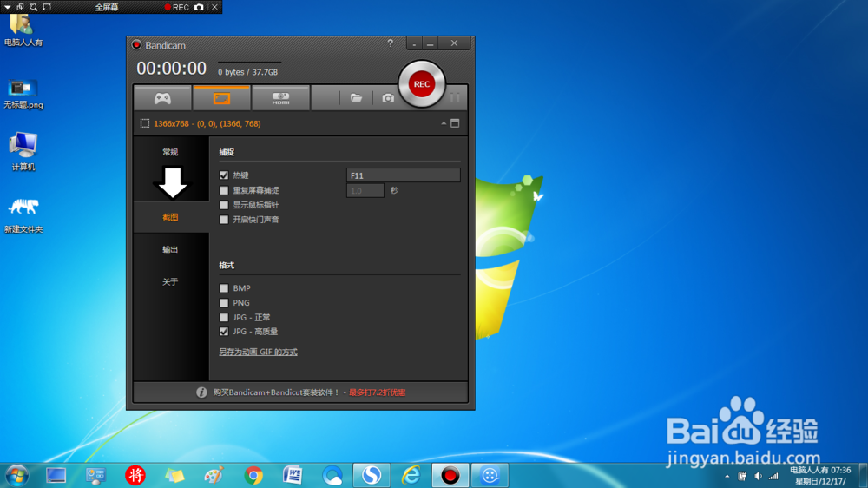868x488 pixels.
Task: Enable 重复屏幕捕捉 checkbox
Action: click(x=224, y=190)
